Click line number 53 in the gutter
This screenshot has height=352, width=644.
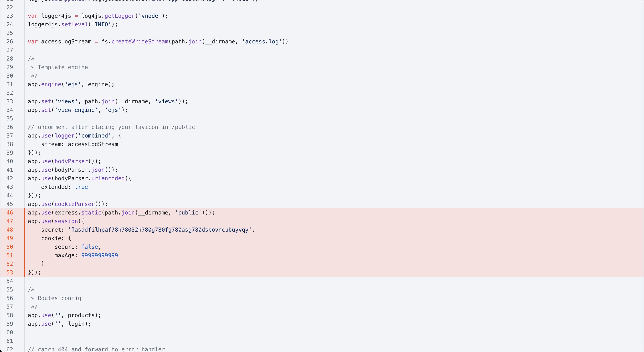coord(10,272)
